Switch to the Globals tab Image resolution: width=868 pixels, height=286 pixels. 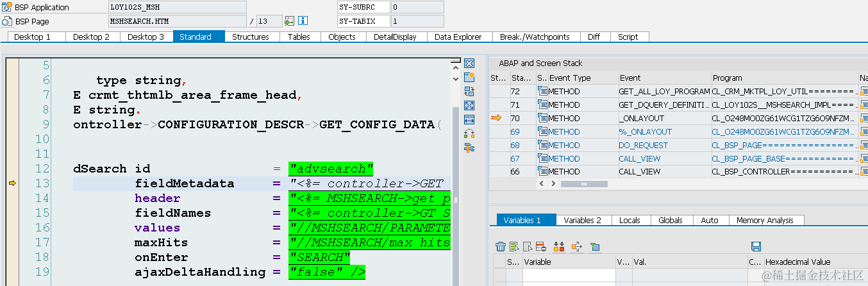pyautogui.click(x=671, y=220)
